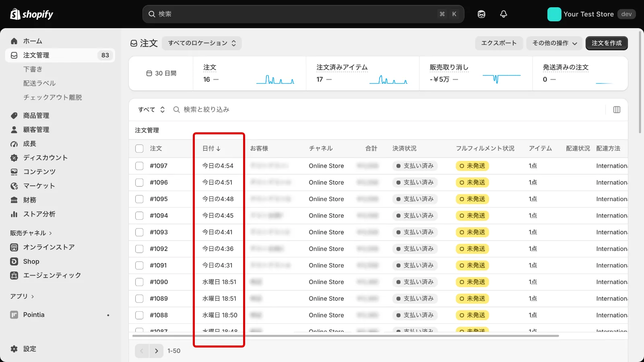Screen dimensions: 644x362
Task: Go to the next page of orders
Action: point(156,351)
